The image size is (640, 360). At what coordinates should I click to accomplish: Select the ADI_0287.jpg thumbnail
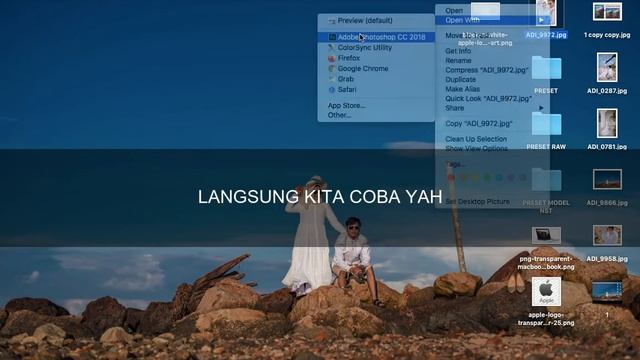[607, 67]
